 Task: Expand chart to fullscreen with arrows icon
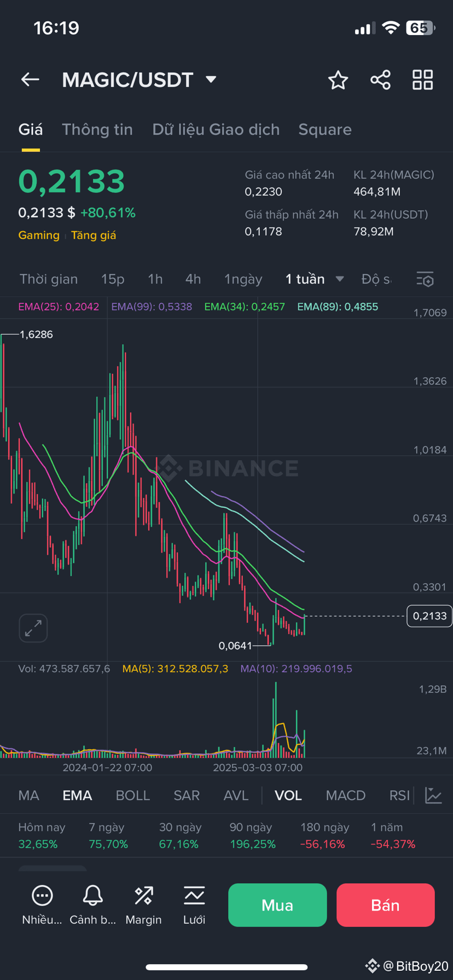[x=33, y=628]
